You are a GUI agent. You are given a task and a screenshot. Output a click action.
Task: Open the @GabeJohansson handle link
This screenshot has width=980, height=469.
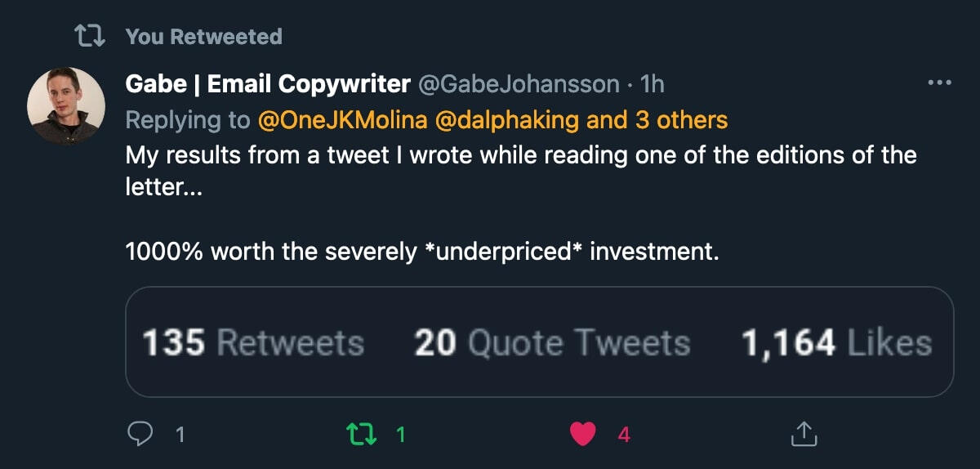(x=519, y=83)
